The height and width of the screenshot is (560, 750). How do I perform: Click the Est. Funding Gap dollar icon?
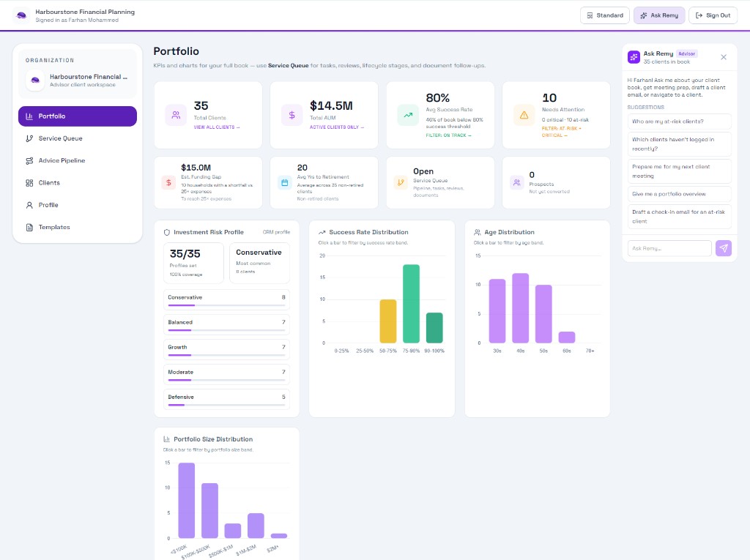(168, 183)
